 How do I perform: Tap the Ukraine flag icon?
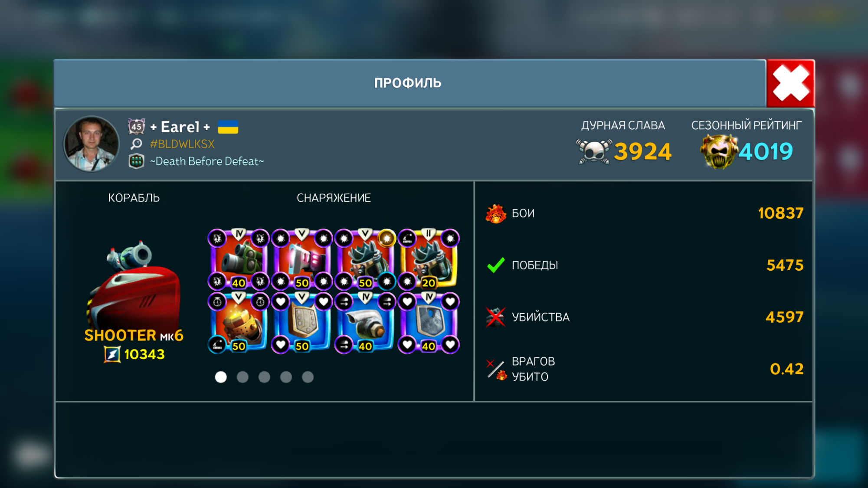[228, 127]
